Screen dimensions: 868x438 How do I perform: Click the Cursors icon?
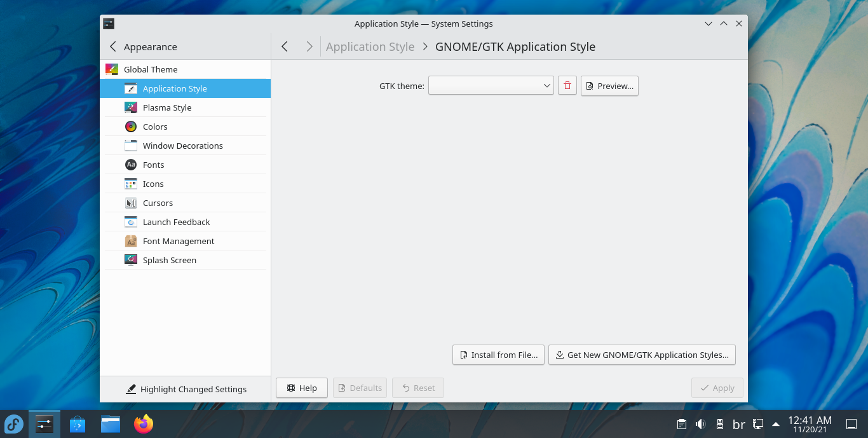pyautogui.click(x=131, y=203)
